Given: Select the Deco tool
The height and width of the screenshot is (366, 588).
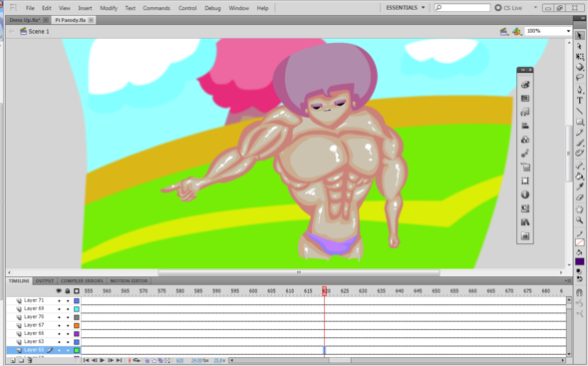Looking at the screenshot, I should (580, 154).
